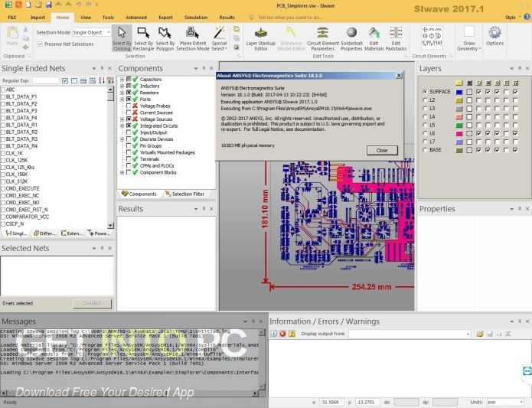Open Circuit Element Parameters

(323, 38)
